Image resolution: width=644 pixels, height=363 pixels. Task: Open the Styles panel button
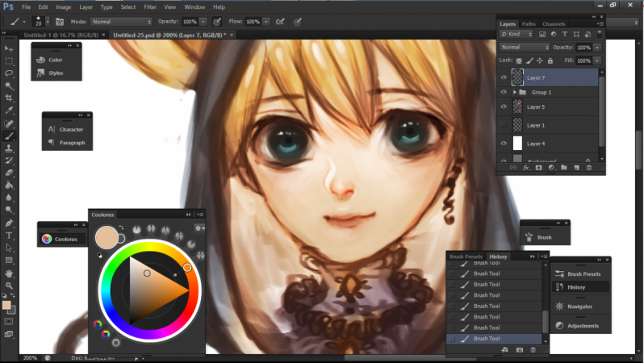(56, 73)
